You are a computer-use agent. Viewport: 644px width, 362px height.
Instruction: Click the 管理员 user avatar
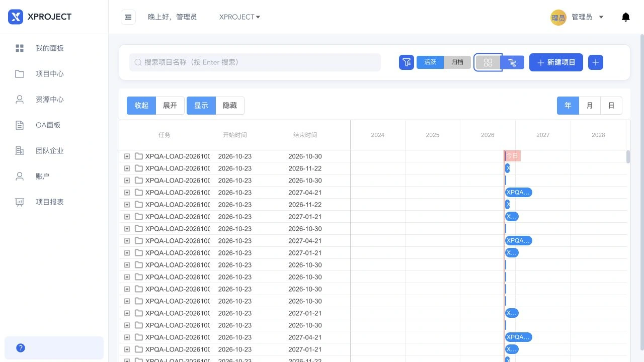[x=558, y=17]
